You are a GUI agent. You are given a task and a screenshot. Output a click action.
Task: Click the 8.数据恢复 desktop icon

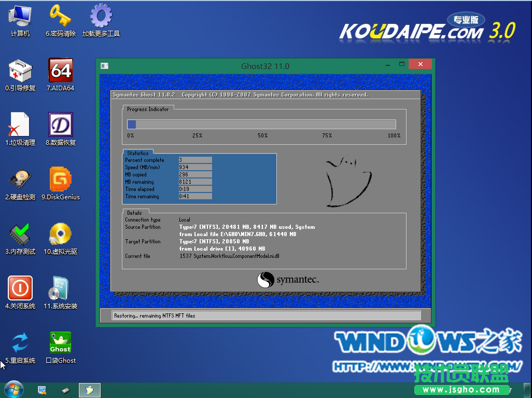(x=61, y=125)
